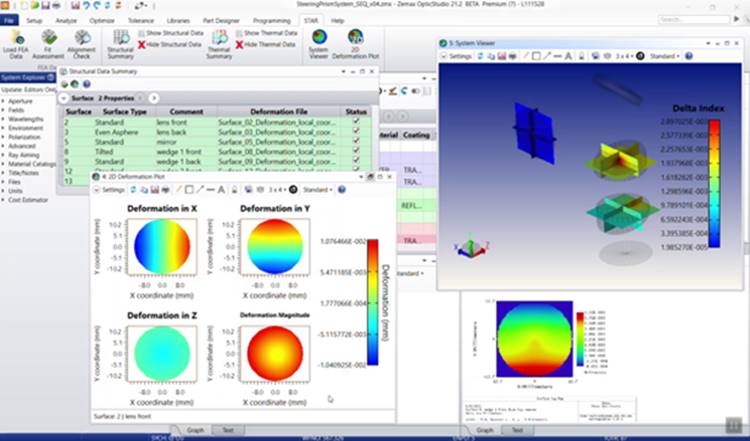Run the Alignment Check tool
750x441 pixels.
click(82, 44)
